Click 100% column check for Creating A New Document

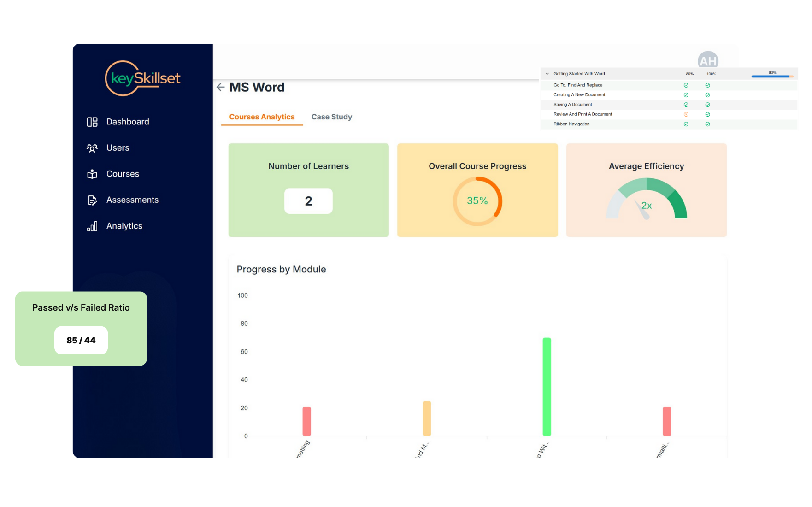pos(707,95)
